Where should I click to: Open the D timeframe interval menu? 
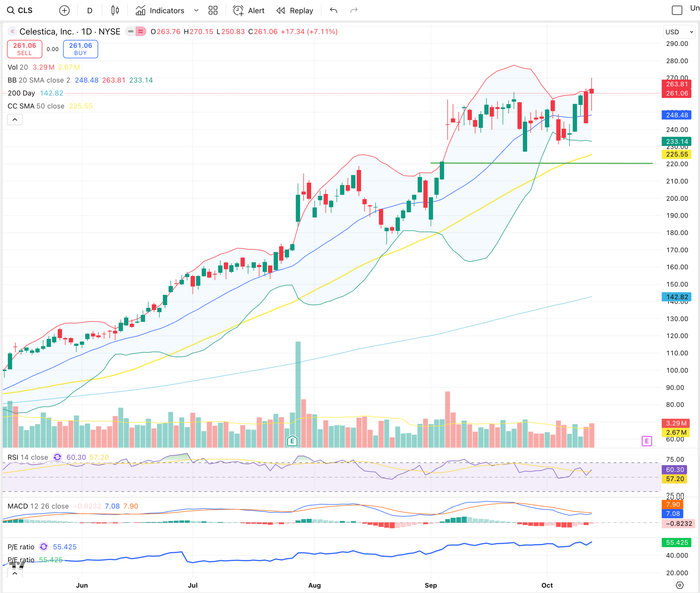click(90, 11)
